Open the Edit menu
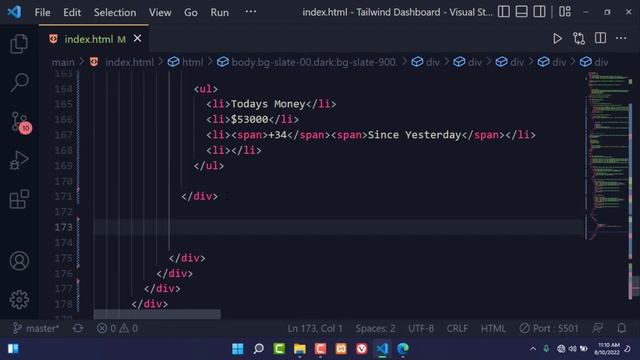Viewport: 640px width, 360px height. coord(72,12)
